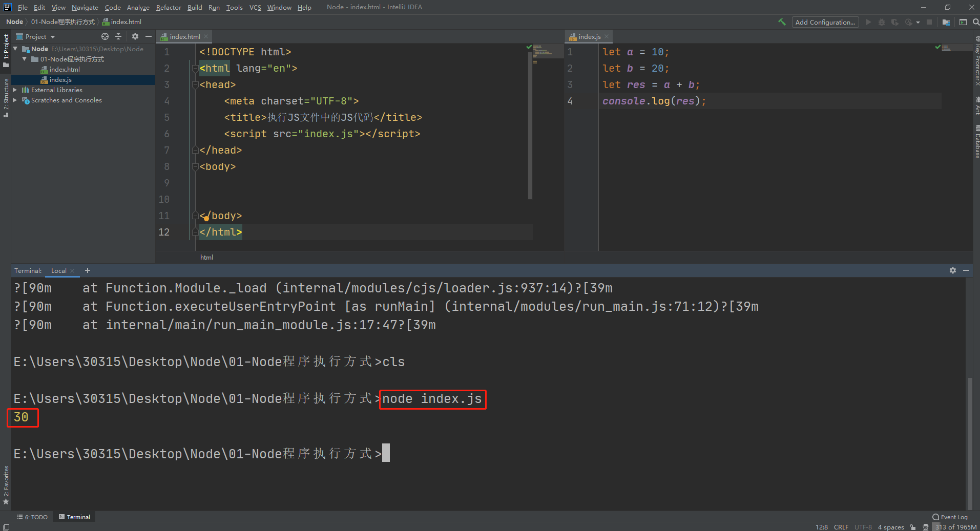980x531 pixels.
Task: Click the Stop square icon
Action: 929,22
